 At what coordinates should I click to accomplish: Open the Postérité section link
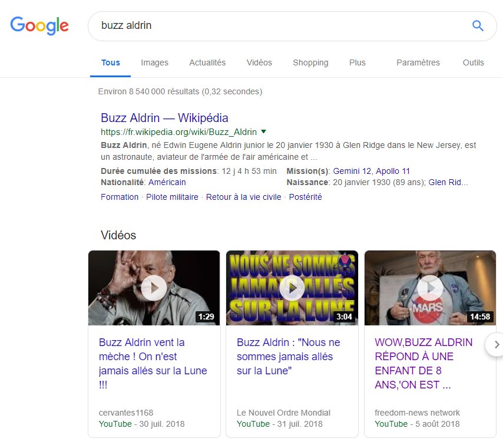[x=305, y=197]
